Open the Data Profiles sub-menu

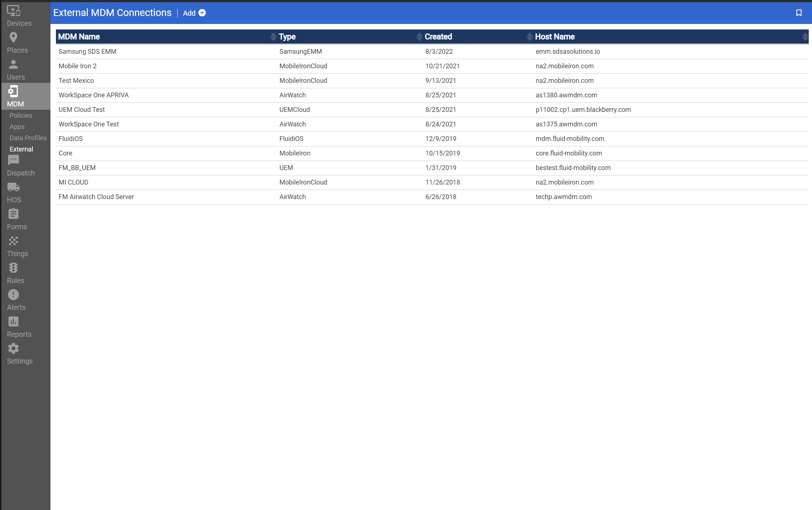coord(28,138)
